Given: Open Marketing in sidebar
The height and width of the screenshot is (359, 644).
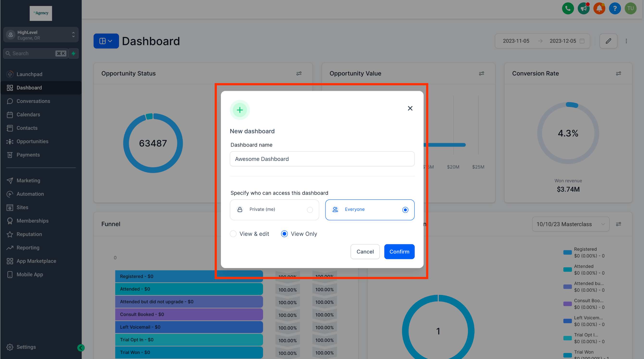Looking at the screenshot, I should pyautogui.click(x=41, y=181).
